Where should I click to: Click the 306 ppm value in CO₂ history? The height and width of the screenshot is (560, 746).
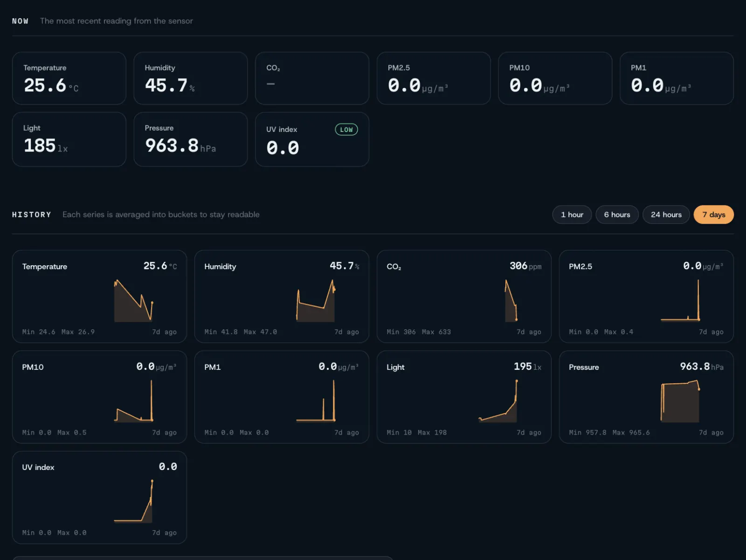(525, 266)
